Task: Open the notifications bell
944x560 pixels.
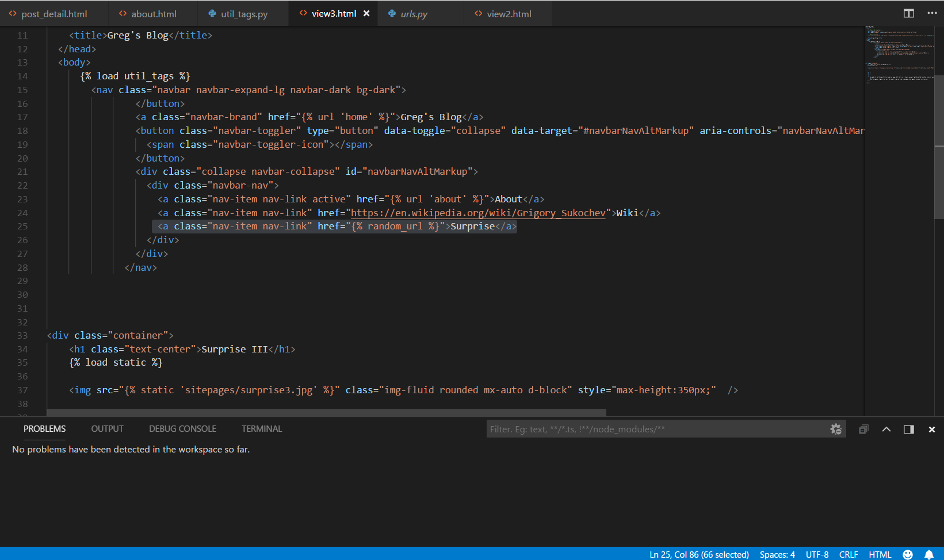Action: [x=928, y=554]
